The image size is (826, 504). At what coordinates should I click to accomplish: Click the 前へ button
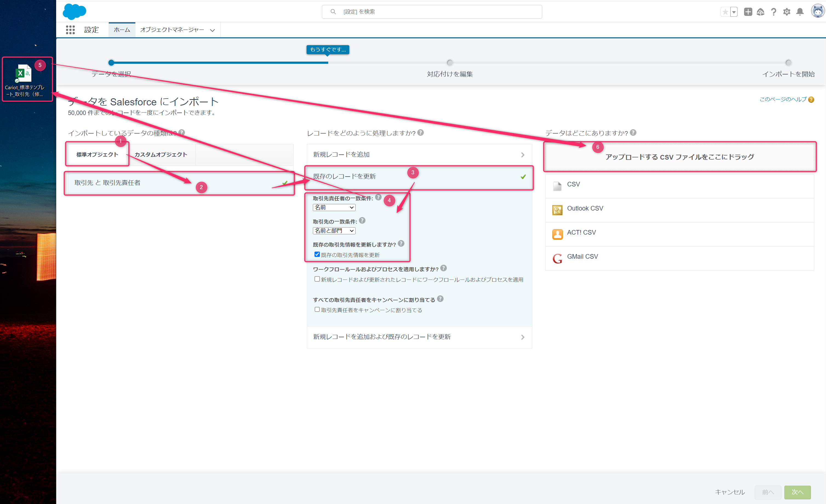[x=768, y=492]
